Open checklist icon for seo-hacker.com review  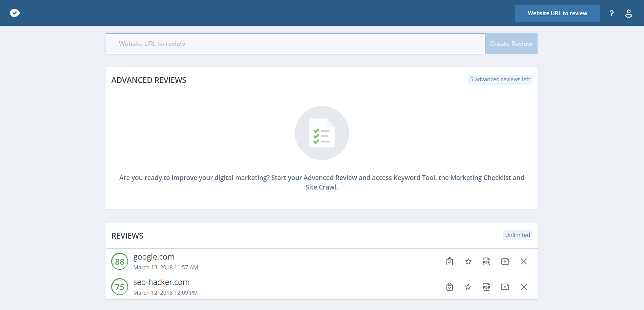tap(449, 287)
